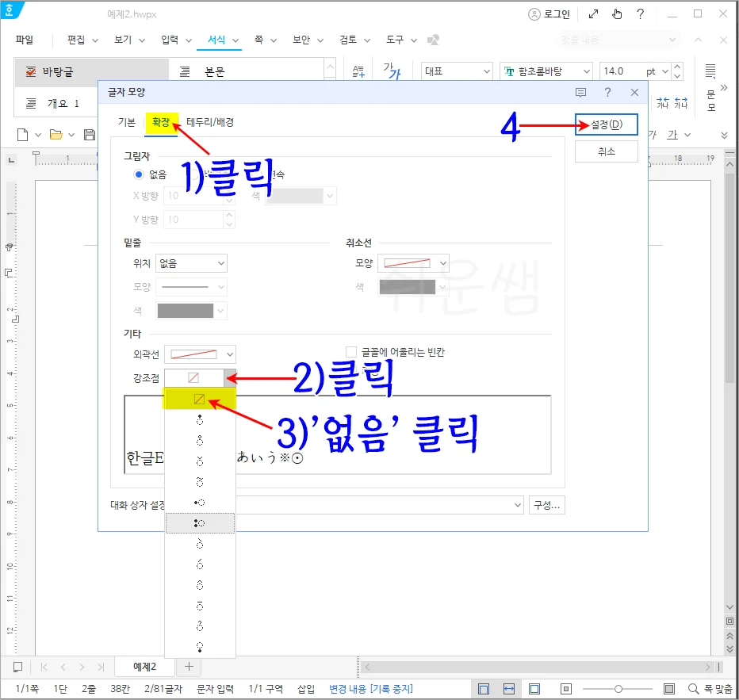Click the Open folder icon in toolbar
This screenshot has height=700, width=739.
[x=56, y=135]
